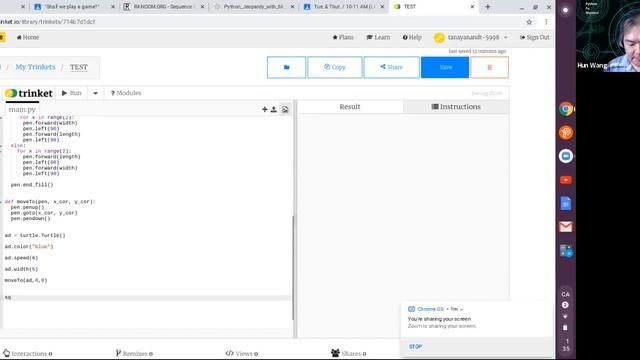Click the user avatar icon
Image resolution: width=640 pixels, height=360 pixels.
(x=439, y=38)
